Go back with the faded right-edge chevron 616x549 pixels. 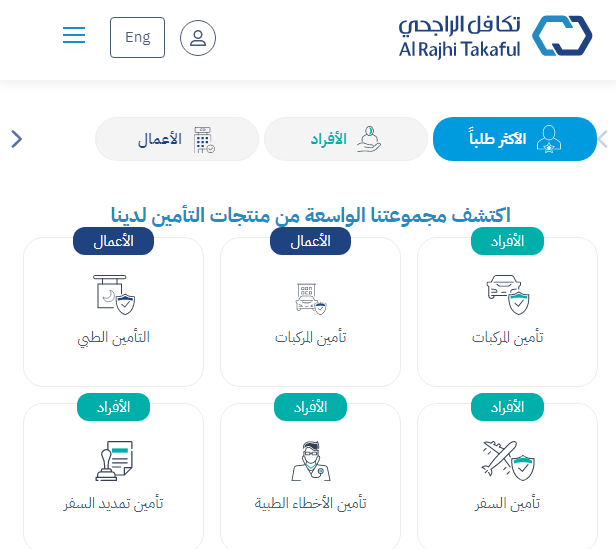pos(603,139)
